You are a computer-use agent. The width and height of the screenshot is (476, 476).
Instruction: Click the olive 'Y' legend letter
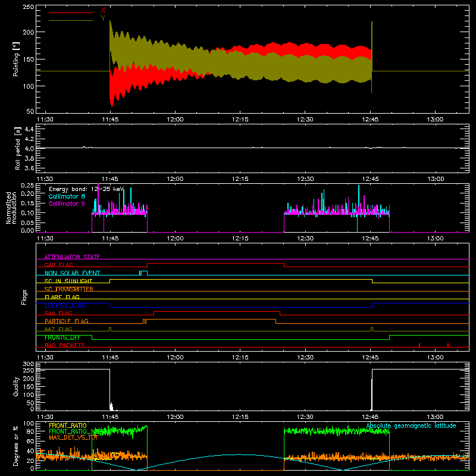(103, 18)
